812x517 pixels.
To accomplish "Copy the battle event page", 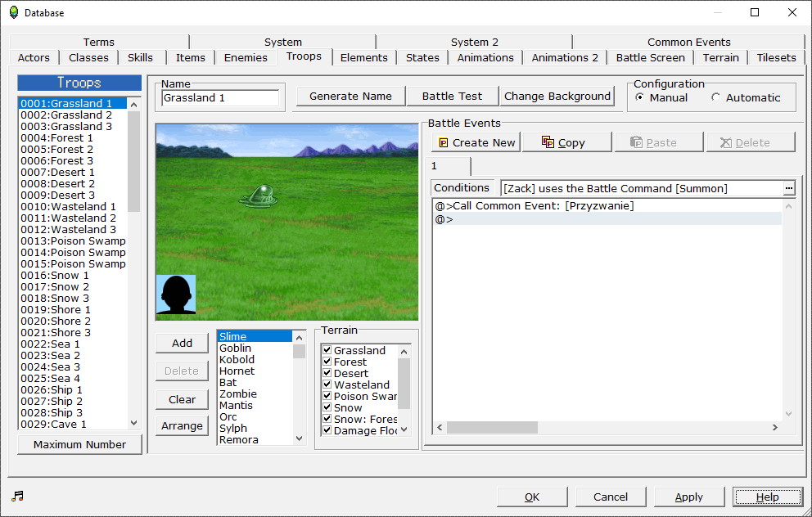I will tap(566, 142).
